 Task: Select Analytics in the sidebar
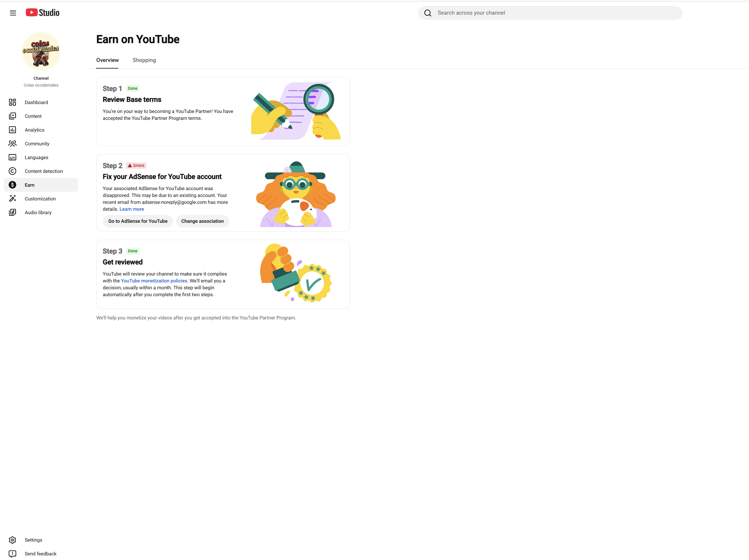(41, 130)
